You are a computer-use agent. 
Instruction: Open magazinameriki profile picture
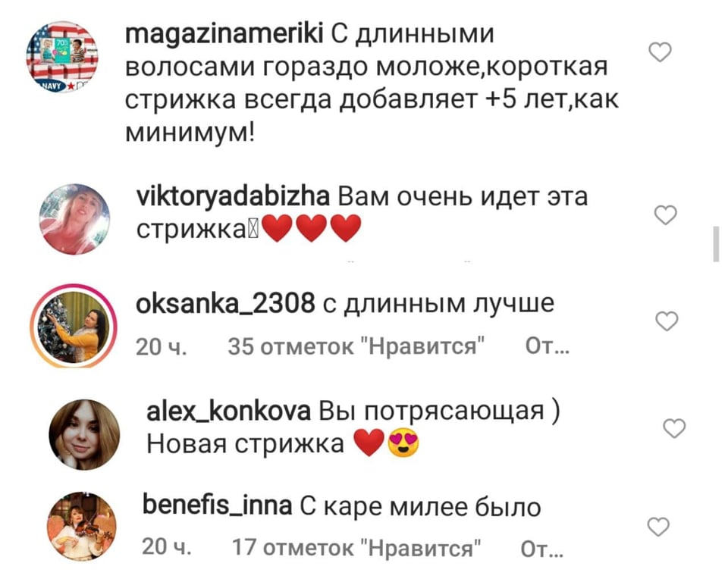pyautogui.click(x=62, y=57)
